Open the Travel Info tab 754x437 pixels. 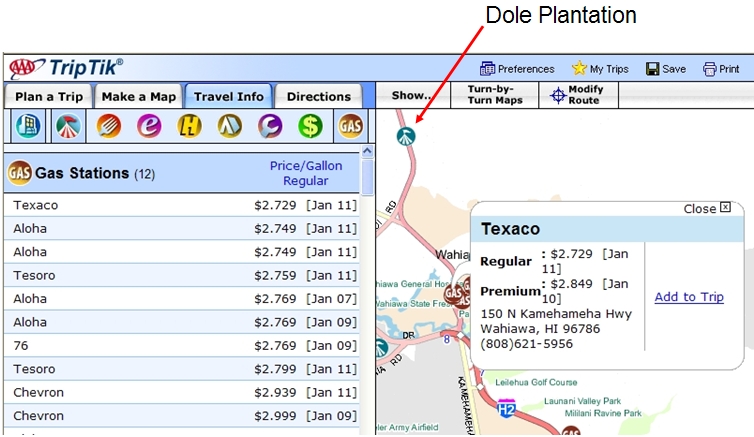pyautogui.click(x=229, y=97)
